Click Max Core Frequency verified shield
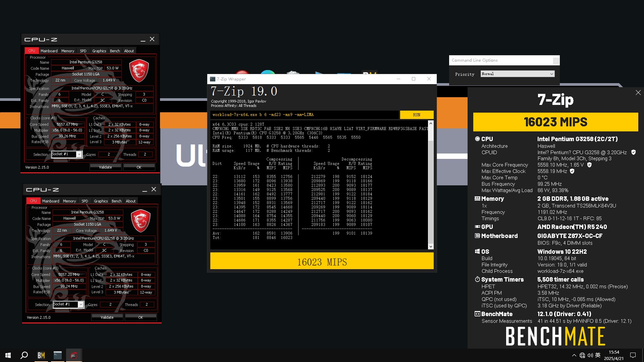Image resolution: width=644 pixels, height=362 pixels. 589,165
